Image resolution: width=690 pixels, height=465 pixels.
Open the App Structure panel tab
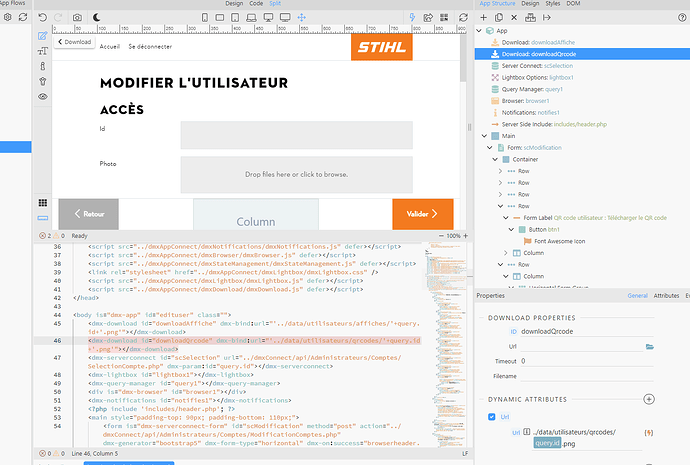pyautogui.click(x=497, y=4)
